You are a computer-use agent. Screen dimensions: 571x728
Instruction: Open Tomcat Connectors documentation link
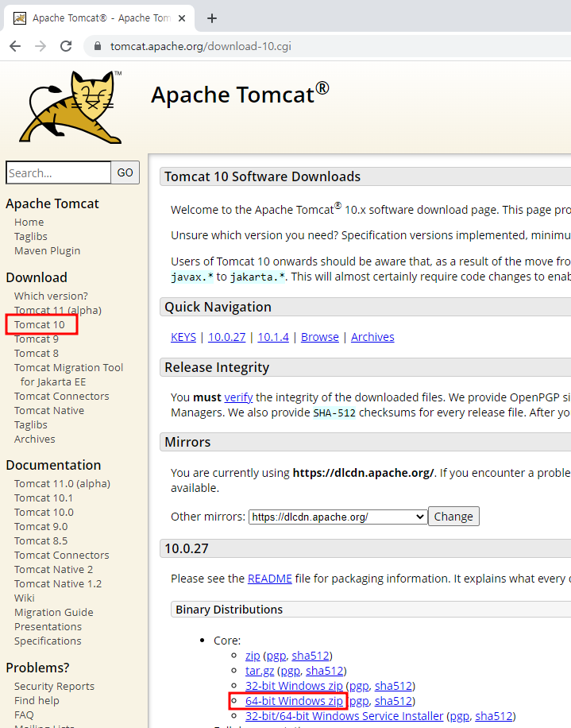pyautogui.click(x=62, y=556)
